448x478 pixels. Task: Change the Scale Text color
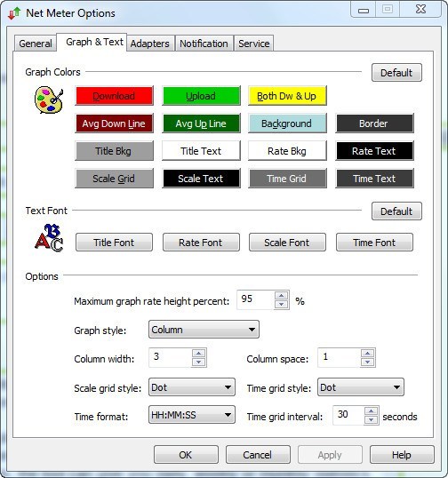point(201,179)
